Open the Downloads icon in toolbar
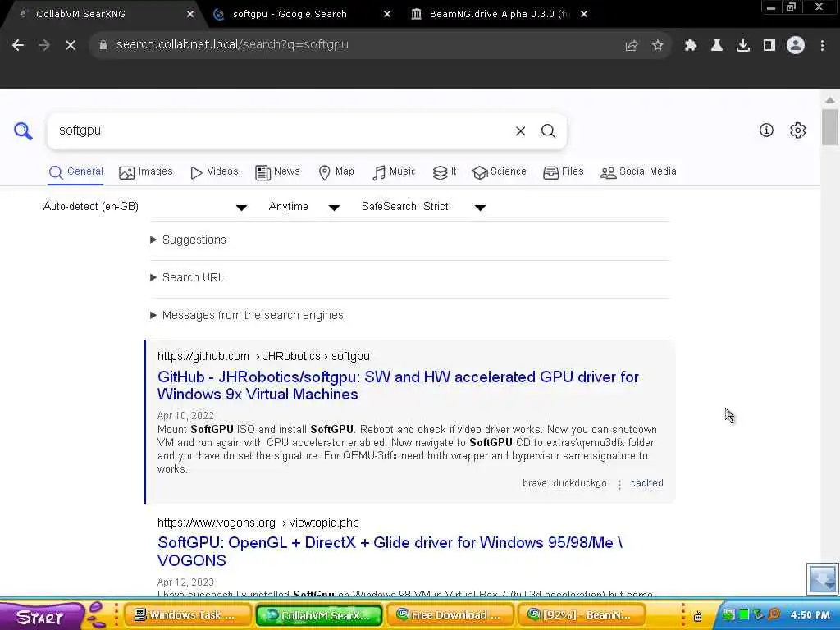 (743, 46)
